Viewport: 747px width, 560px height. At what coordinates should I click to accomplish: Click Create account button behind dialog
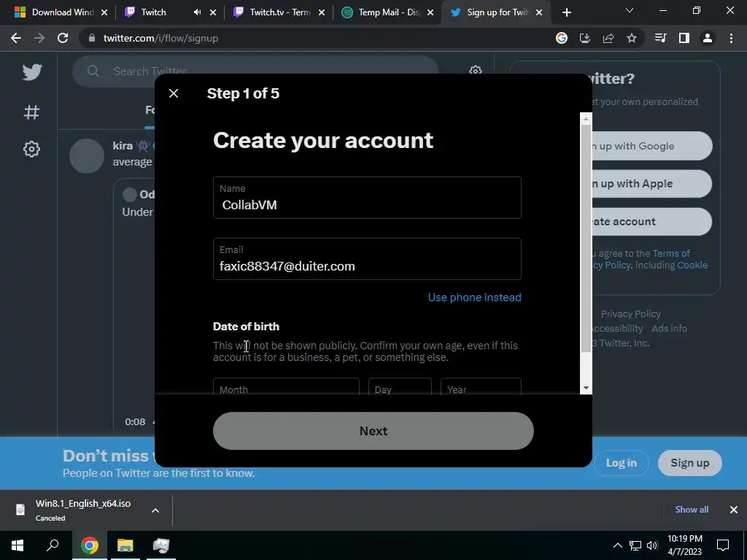651,222
